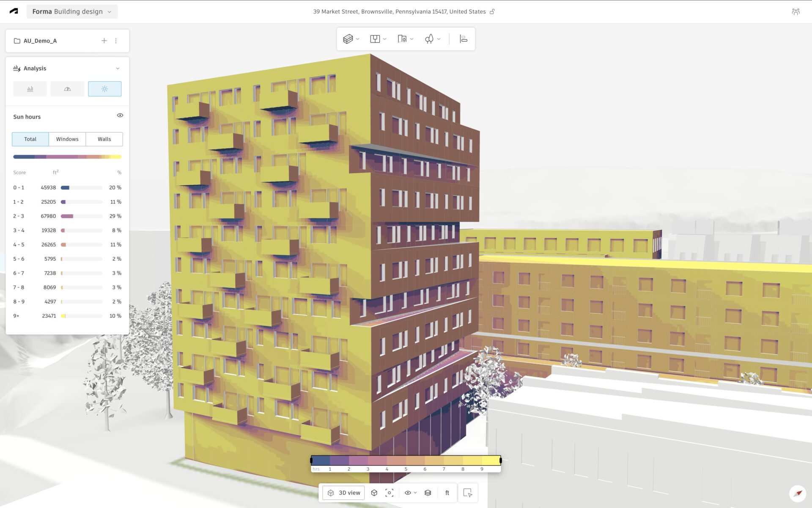The image size is (812, 508).
Task: Open the eye visibility menu in bottom toolbar
Action: tap(409, 492)
